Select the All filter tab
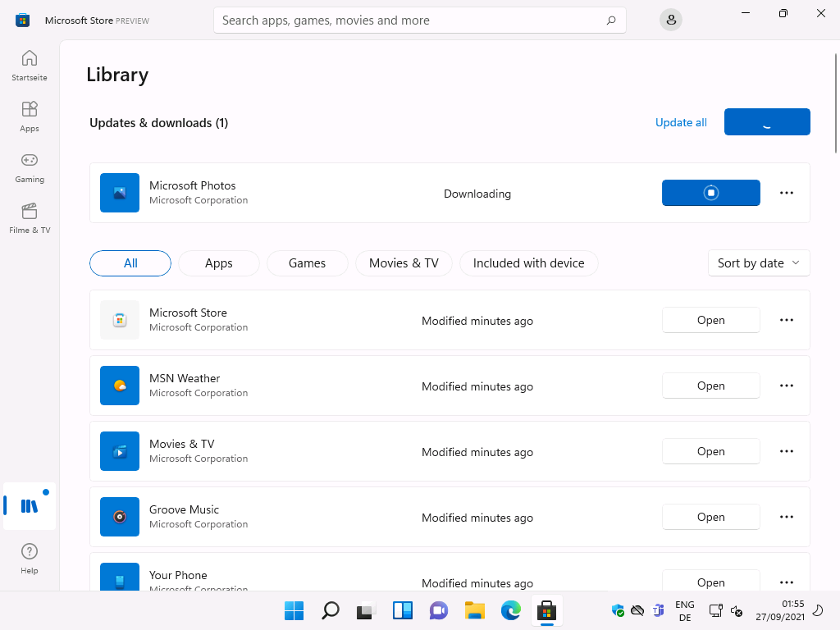Viewport: 840px width, 630px height. tap(130, 263)
